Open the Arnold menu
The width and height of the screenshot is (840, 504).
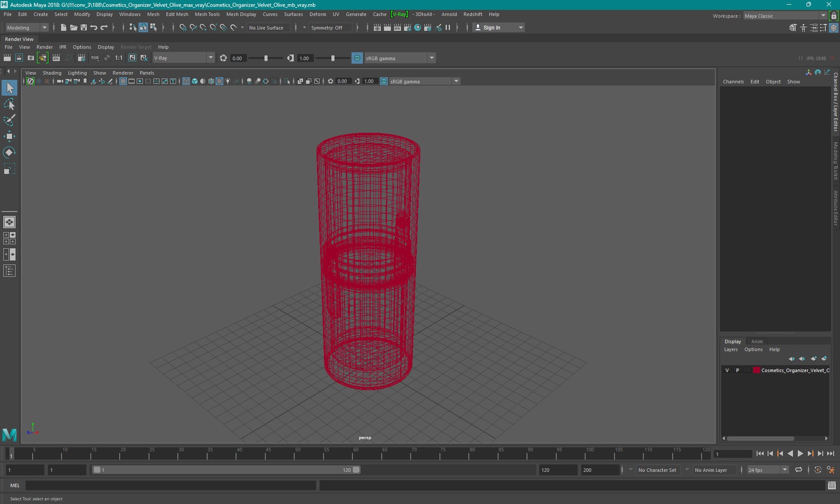pos(449,14)
